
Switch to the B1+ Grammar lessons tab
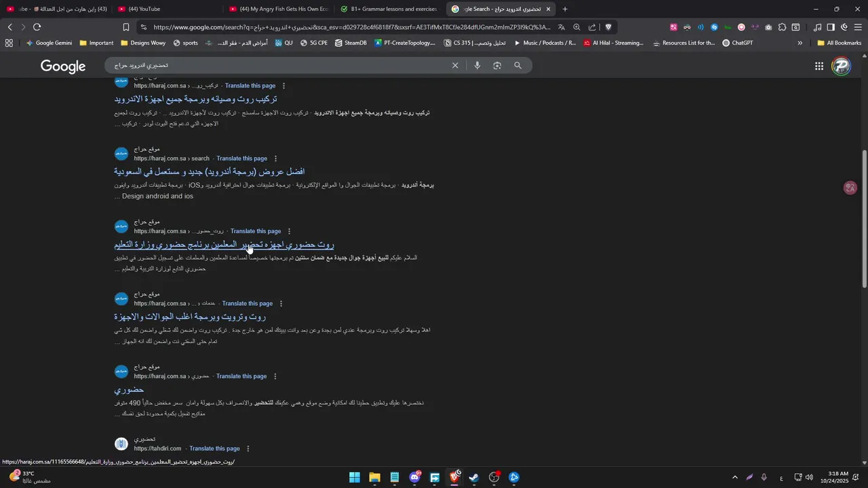click(389, 9)
